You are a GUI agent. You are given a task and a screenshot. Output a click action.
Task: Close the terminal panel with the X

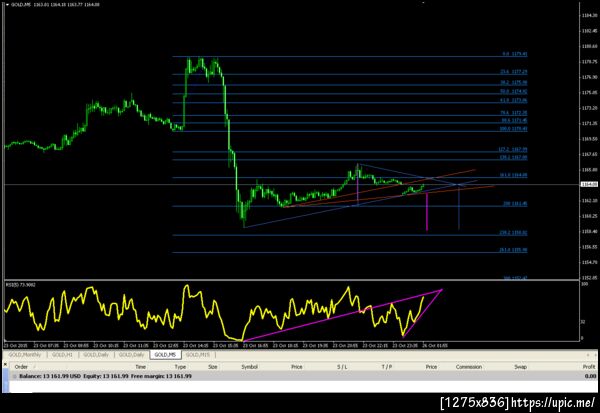click(x=5, y=364)
